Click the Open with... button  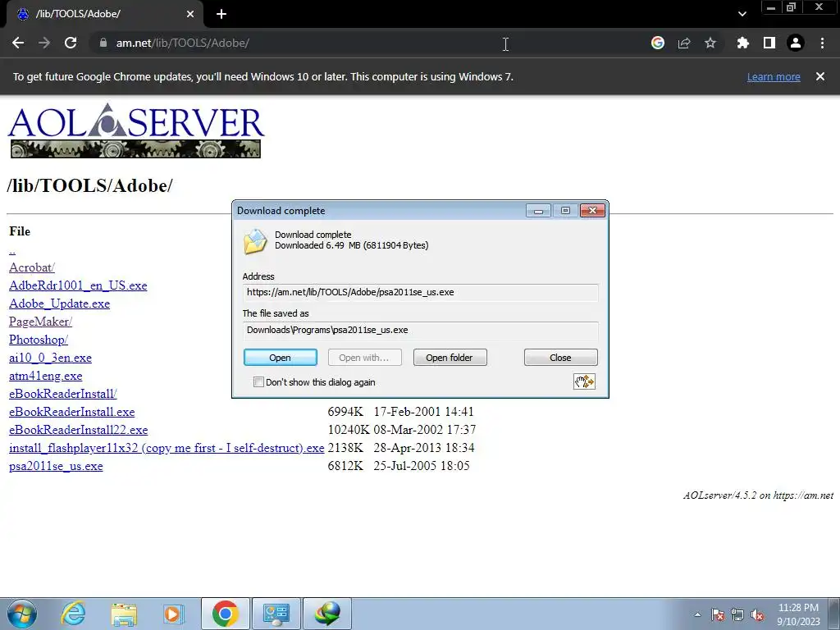tap(364, 358)
